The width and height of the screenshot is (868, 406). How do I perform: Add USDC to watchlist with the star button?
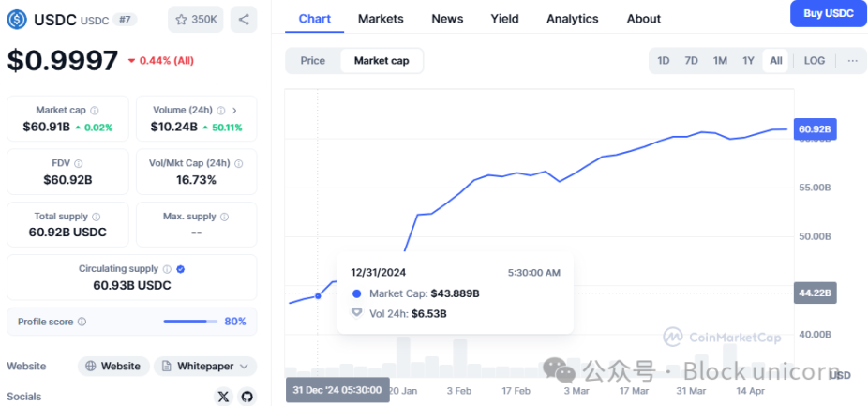click(x=195, y=19)
